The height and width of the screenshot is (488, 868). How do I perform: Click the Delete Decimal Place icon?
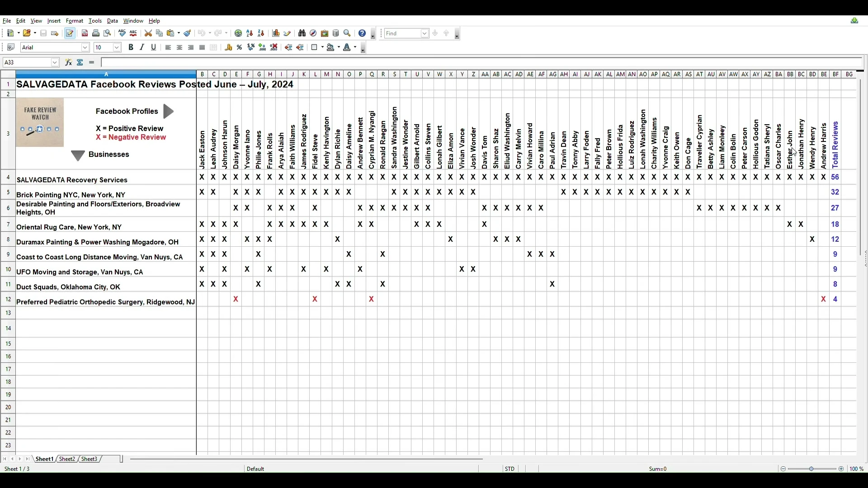point(274,47)
